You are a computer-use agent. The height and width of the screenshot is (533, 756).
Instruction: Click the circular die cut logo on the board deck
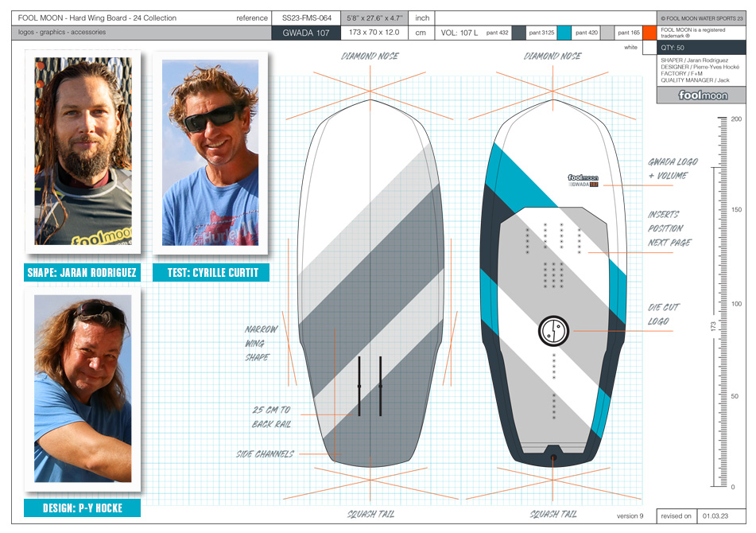pyautogui.click(x=553, y=331)
